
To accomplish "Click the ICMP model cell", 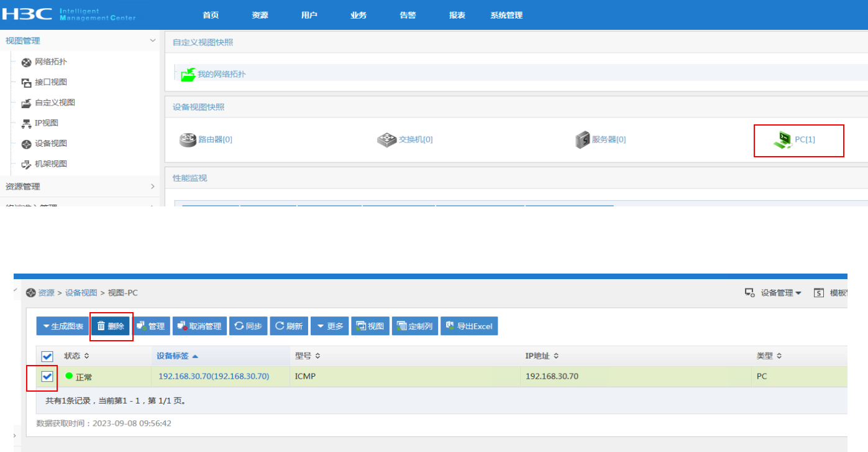I will [305, 377].
